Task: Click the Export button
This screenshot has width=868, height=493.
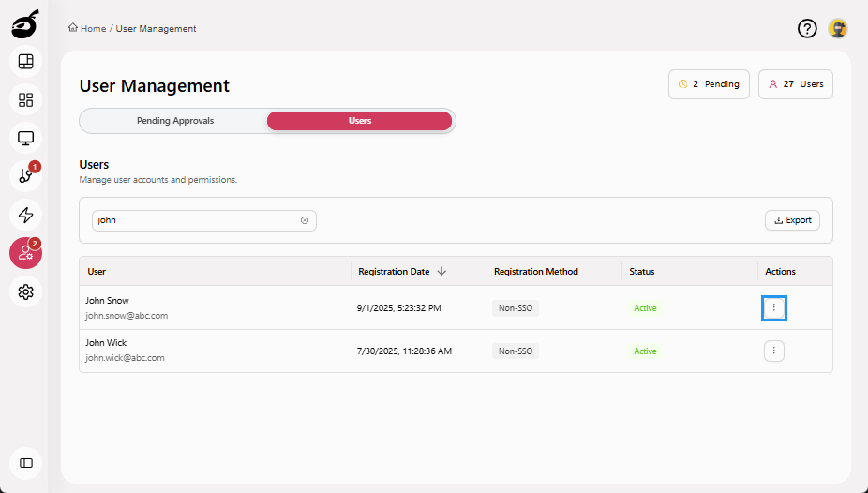Action: tap(792, 220)
